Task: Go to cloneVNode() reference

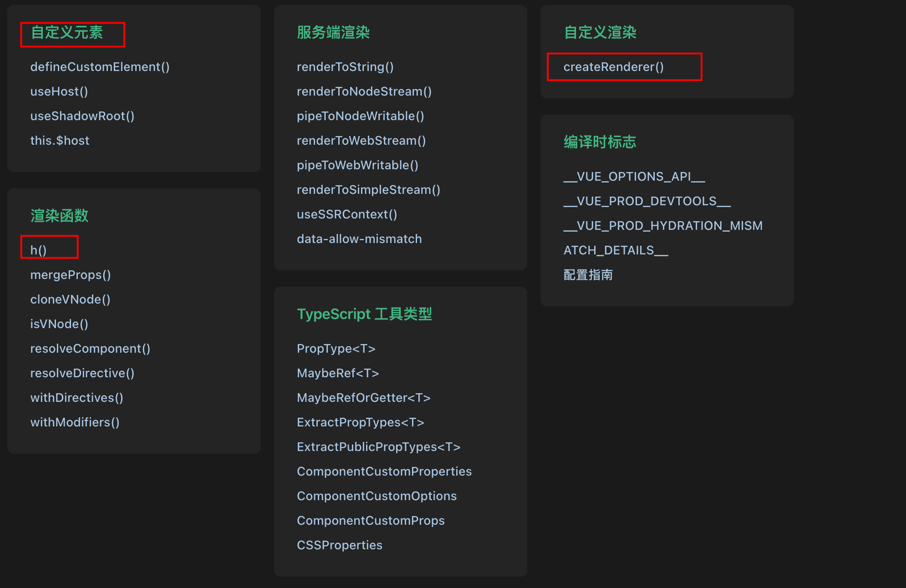Action: pyautogui.click(x=70, y=299)
